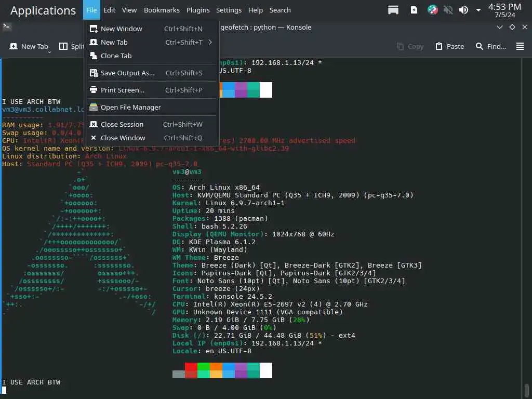Image resolution: width=532 pixels, height=399 pixels.
Task: Select New Tab in the File menu
Action: [151, 43]
